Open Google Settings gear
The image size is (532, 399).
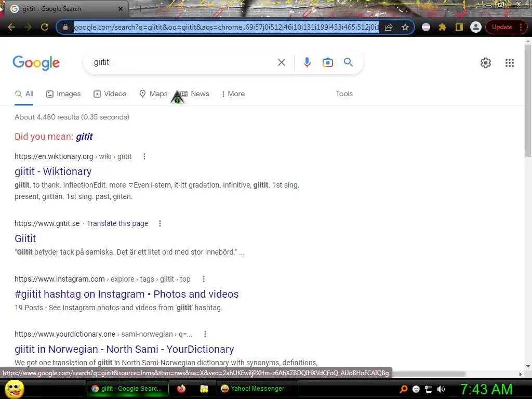coord(486,63)
